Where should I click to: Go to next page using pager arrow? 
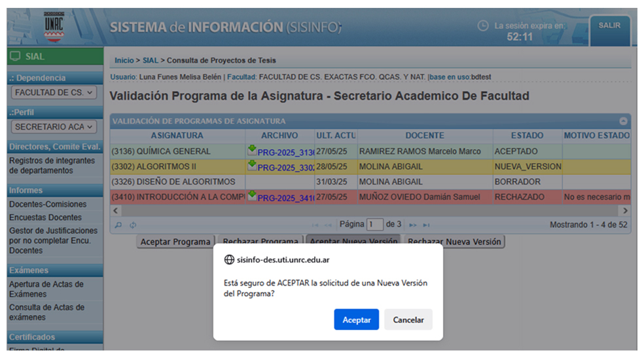tap(412, 225)
